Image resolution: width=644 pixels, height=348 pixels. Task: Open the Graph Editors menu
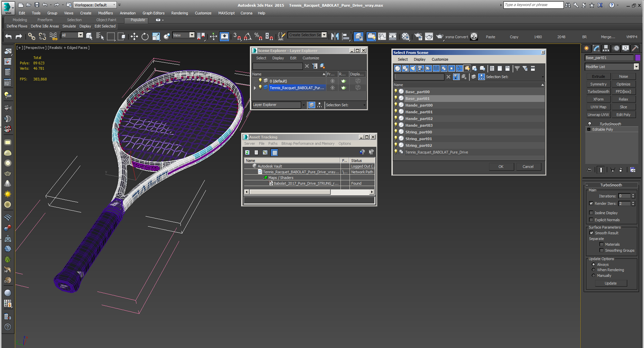154,13
